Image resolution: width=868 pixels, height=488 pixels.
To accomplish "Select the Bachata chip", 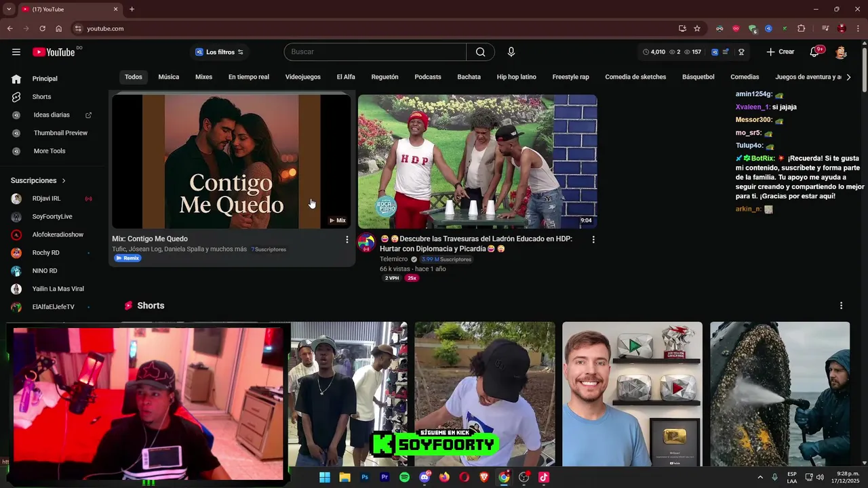I will click(469, 77).
